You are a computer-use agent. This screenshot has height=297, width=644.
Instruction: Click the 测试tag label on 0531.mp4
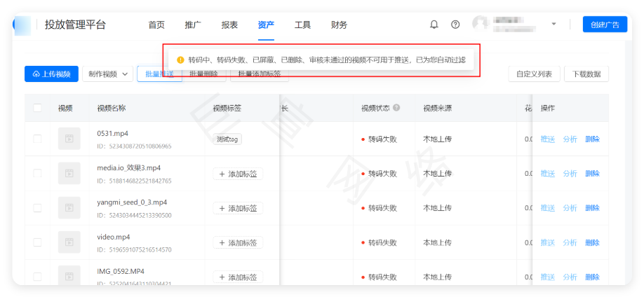pos(227,139)
